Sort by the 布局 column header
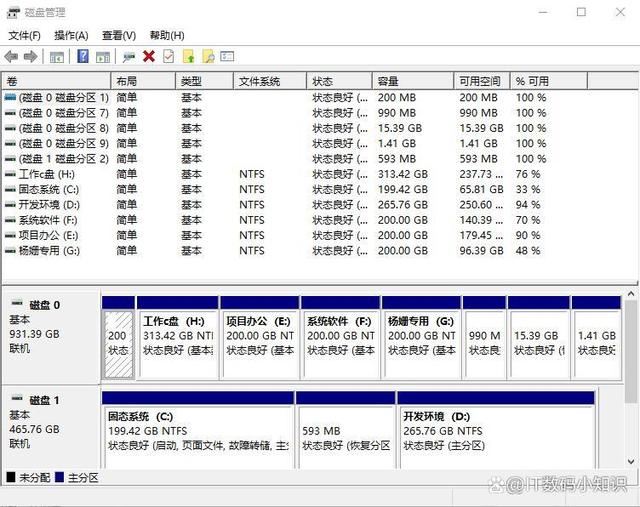This screenshot has height=507, width=640. (143, 81)
